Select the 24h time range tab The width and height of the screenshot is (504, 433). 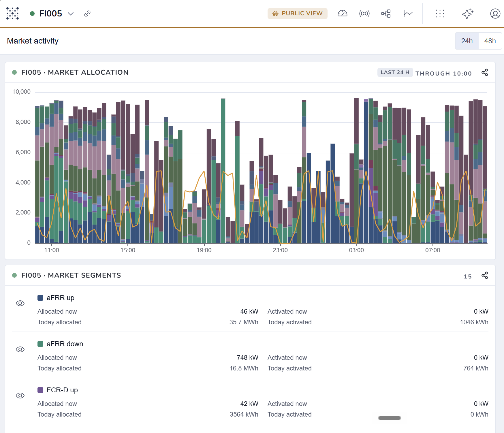pyautogui.click(x=467, y=41)
